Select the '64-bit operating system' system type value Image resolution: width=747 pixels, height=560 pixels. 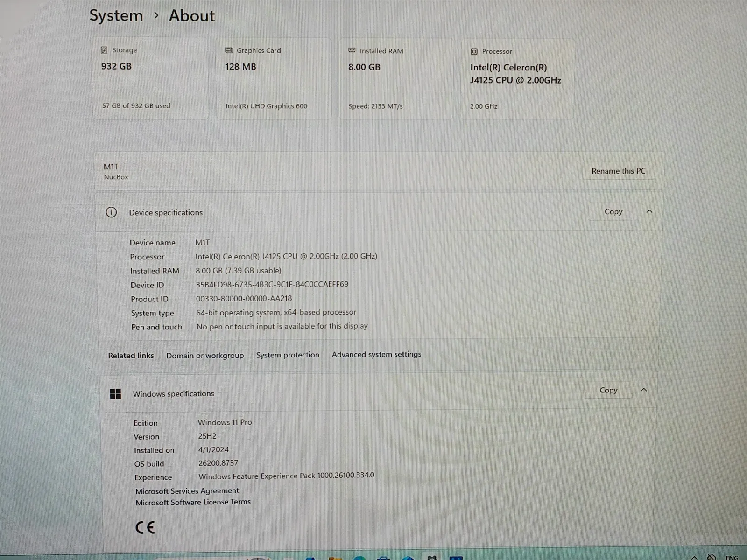[276, 312]
